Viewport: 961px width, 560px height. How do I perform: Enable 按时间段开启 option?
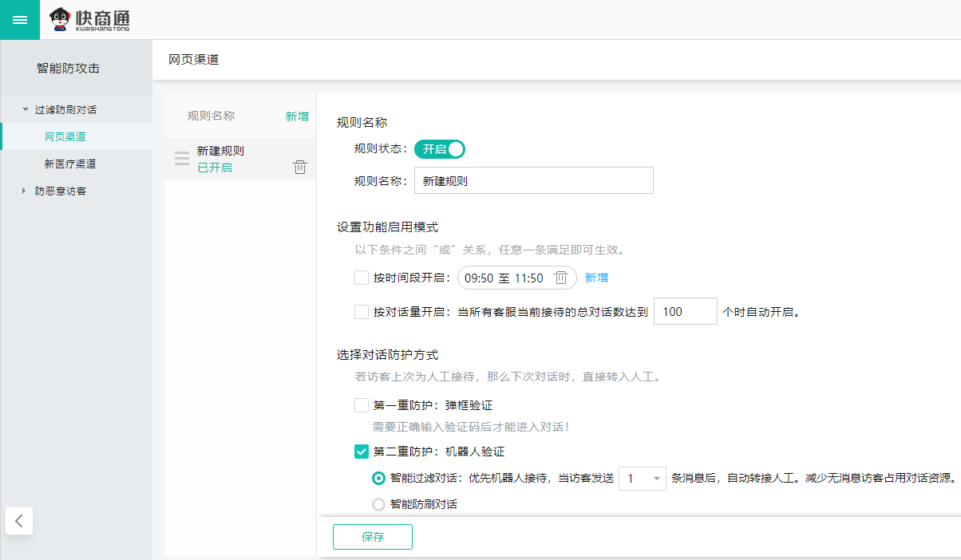pyautogui.click(x=362, y=278)
